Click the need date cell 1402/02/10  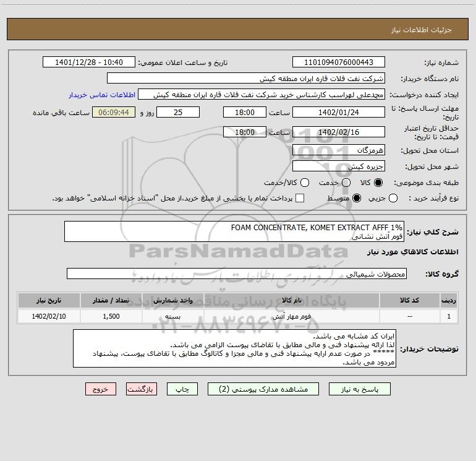[49, 316]
